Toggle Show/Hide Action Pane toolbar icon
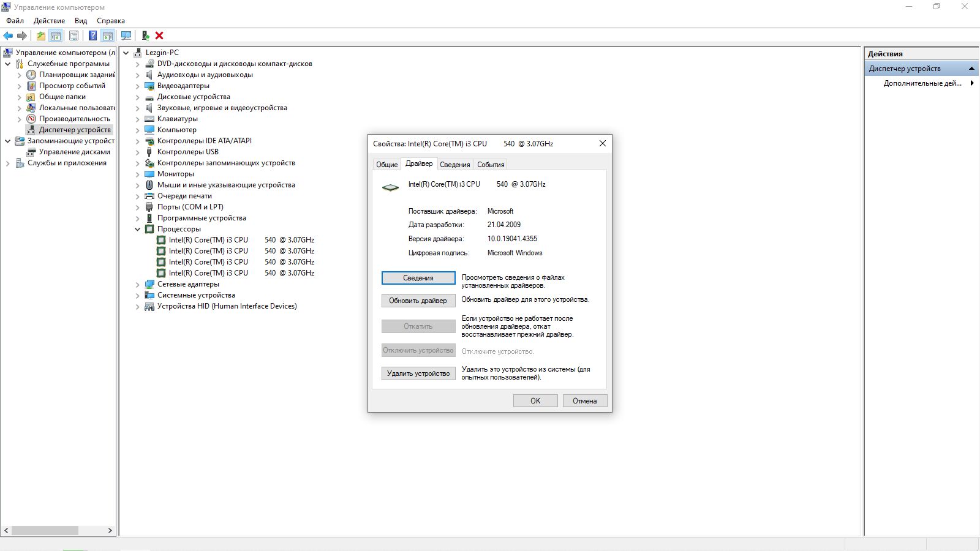Viewport: 980px width, 551px height. 108,36
